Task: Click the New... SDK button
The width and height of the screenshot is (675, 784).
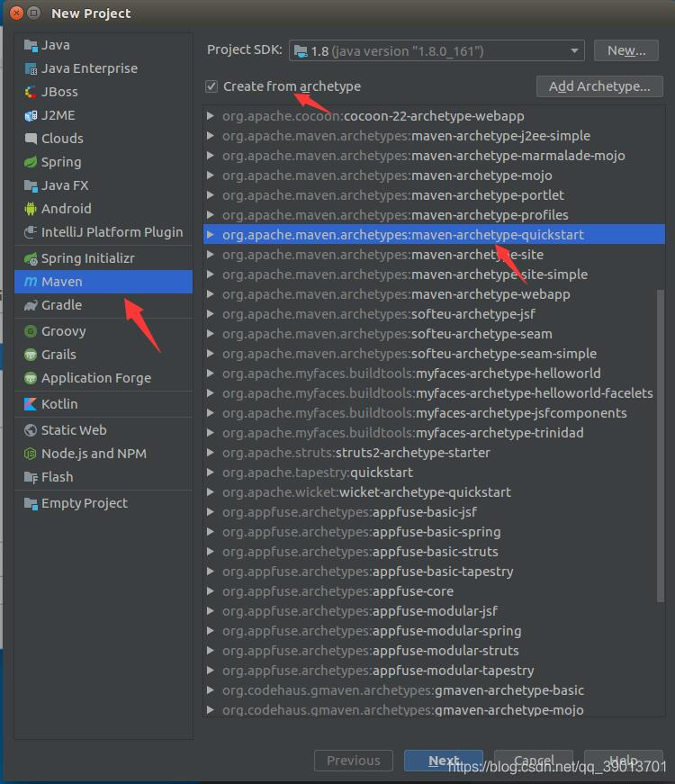Action: (626, 50)
